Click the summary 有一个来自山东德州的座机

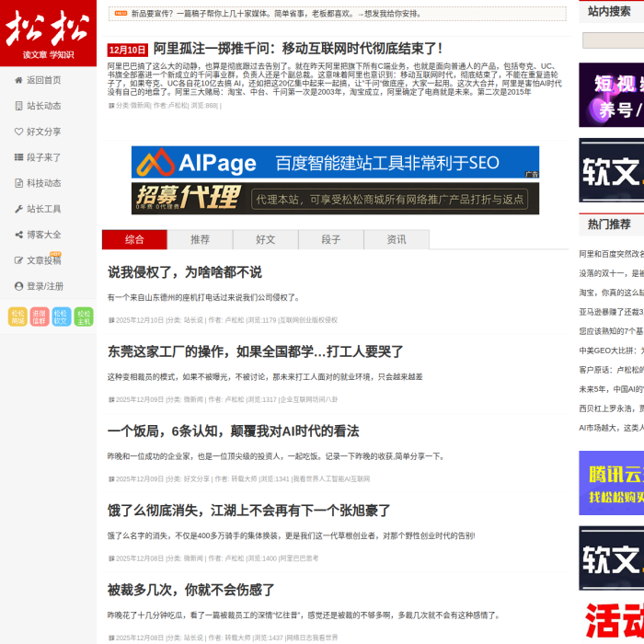[203, 297]
